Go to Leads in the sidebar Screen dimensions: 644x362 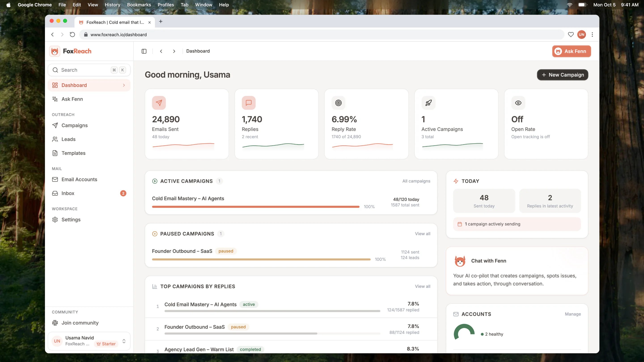[89, 139]
